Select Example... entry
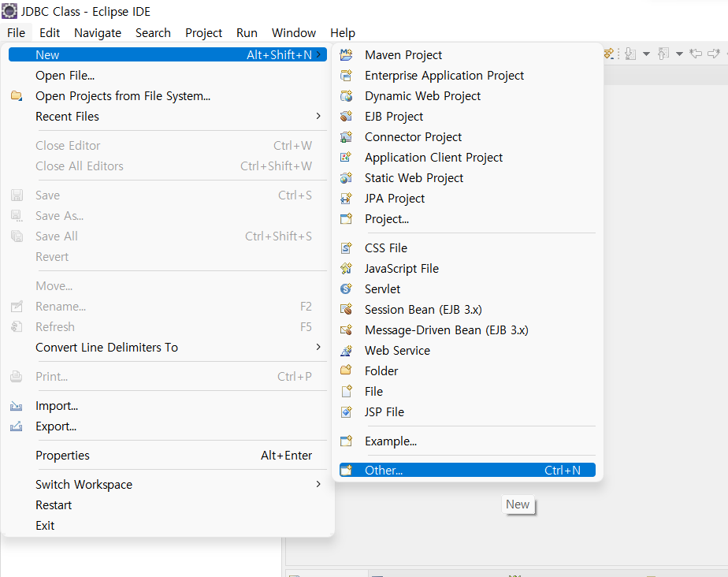The height and width of the screenshot is (577, 728). coord(467,441)
